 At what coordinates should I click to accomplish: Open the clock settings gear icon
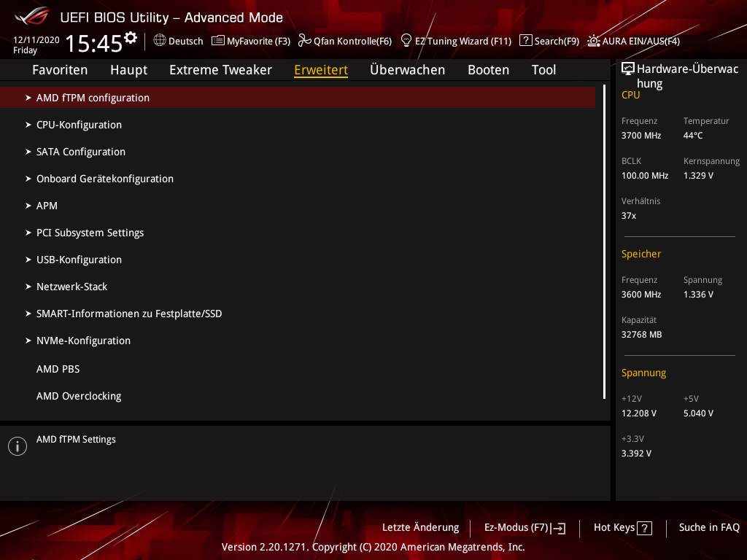coord(131,38)
